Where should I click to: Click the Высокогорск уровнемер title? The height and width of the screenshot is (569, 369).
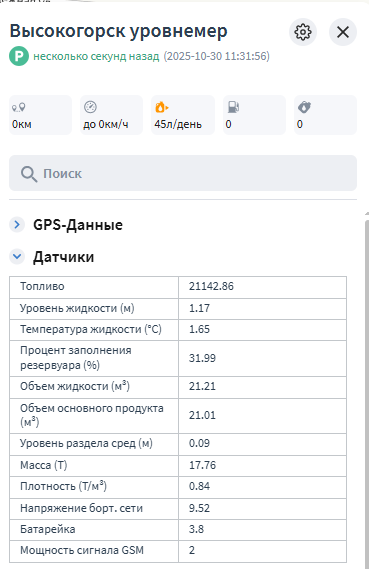click(119, 31)
